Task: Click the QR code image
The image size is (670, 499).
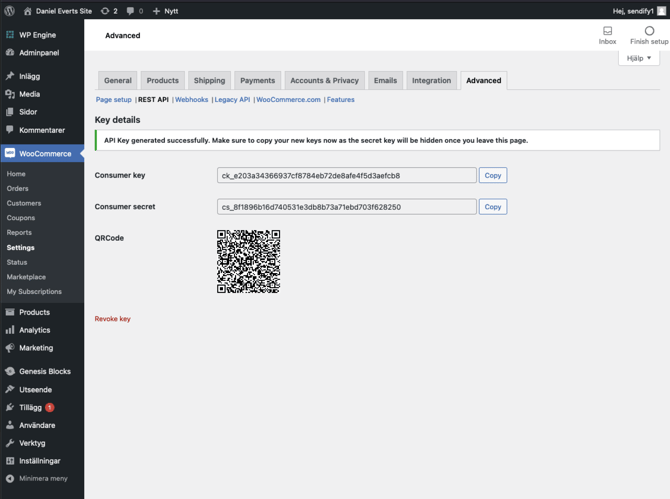Action: (248, 261)
